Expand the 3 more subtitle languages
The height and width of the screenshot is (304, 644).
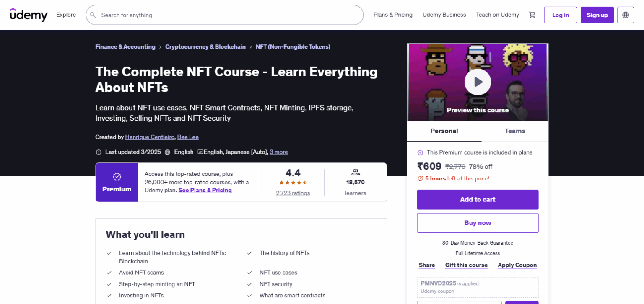point(278,152)
